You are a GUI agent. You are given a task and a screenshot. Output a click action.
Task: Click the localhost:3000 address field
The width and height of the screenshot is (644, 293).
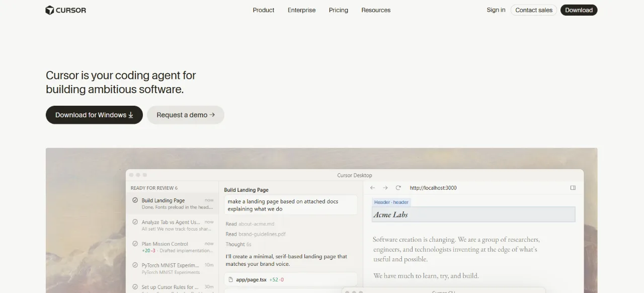(x=433, y=188)
